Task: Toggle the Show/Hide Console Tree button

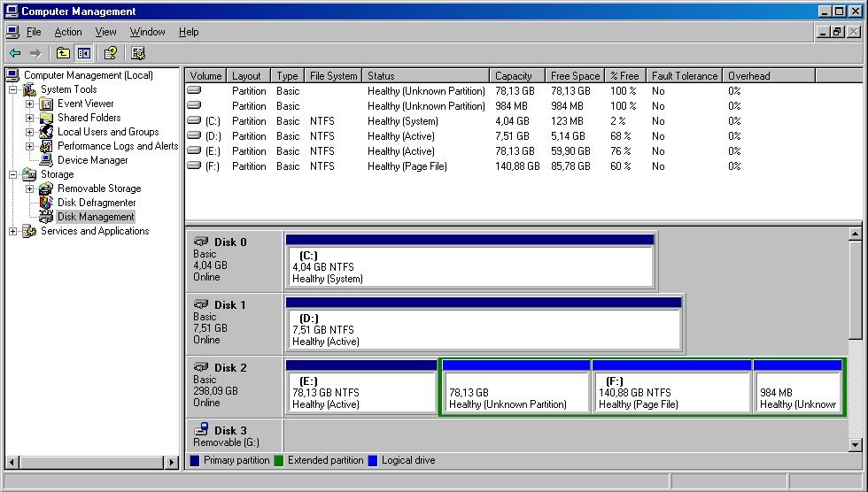Action: click(83, 53)
